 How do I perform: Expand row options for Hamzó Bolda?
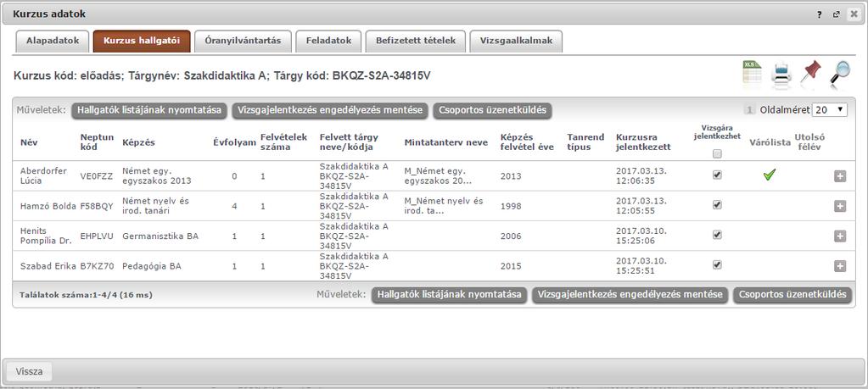point(840,206)
